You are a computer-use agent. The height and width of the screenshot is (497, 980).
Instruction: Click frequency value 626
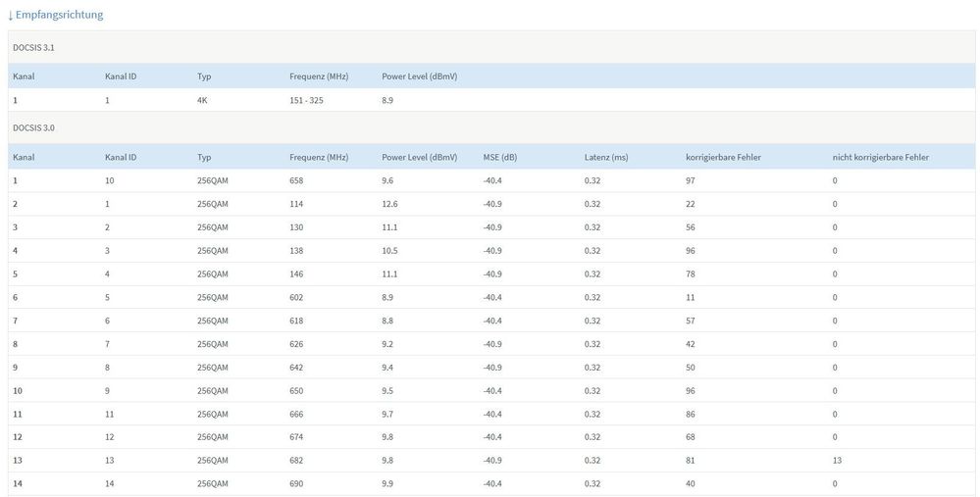(296, 345)
